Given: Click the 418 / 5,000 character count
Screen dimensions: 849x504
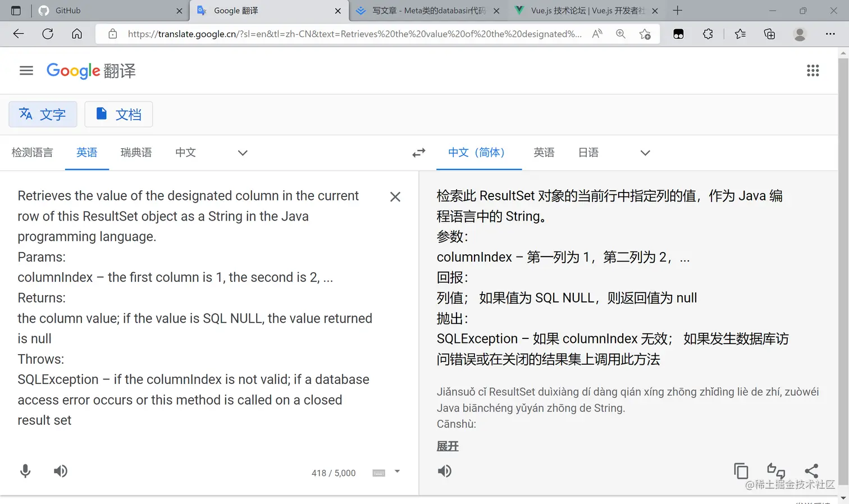Looking at the screenshot, I should pos(334,473).
